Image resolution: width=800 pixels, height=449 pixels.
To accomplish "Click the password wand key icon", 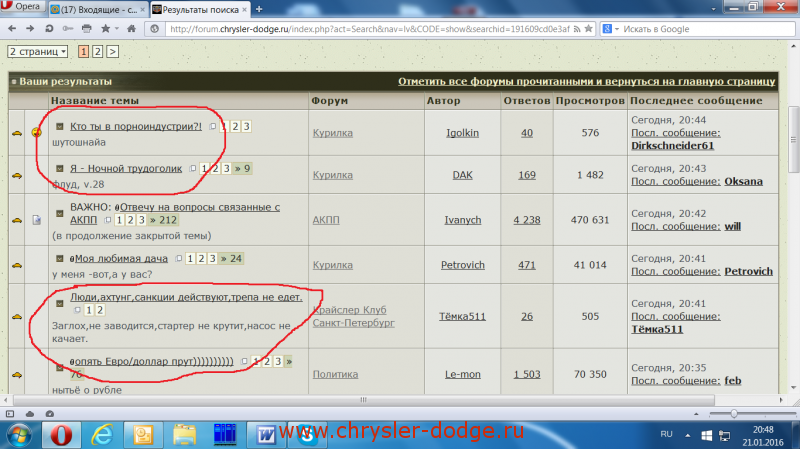I will tap(67, 29).
